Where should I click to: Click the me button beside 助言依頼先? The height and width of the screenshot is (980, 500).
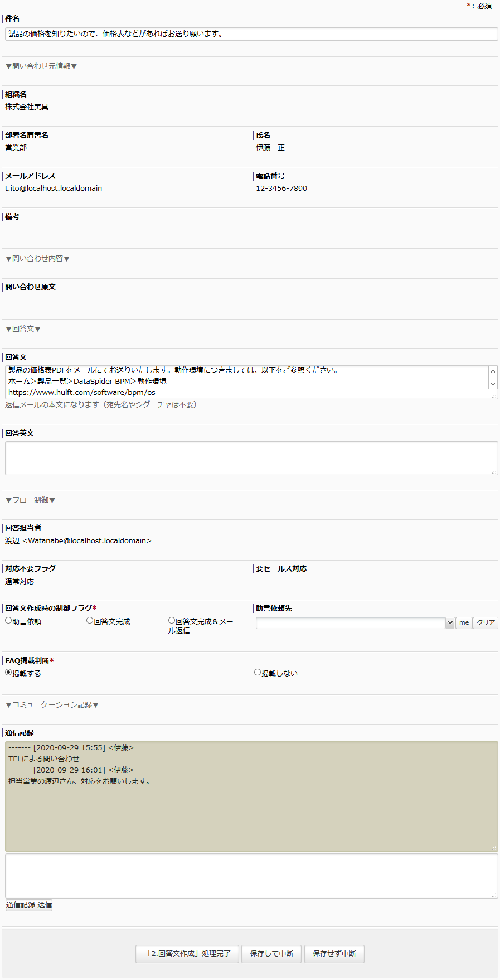(x=464, y=623)
